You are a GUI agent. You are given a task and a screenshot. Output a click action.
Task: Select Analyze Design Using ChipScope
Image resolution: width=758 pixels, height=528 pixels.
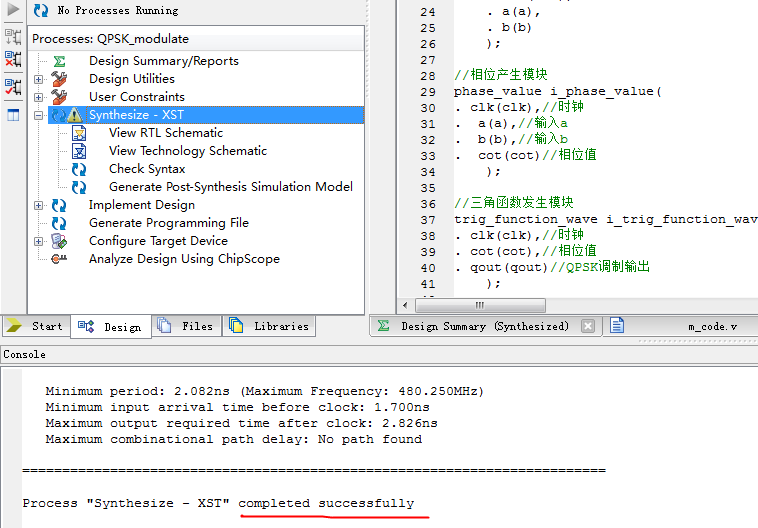click(185, 259)
